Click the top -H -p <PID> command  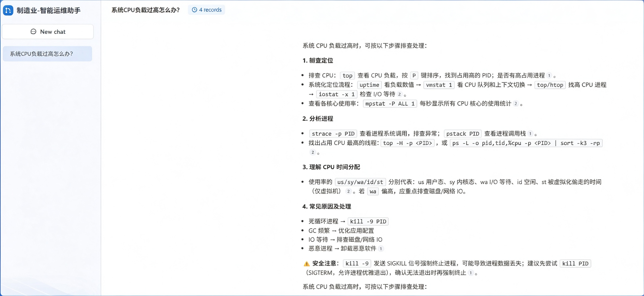(x=407, y=143)
